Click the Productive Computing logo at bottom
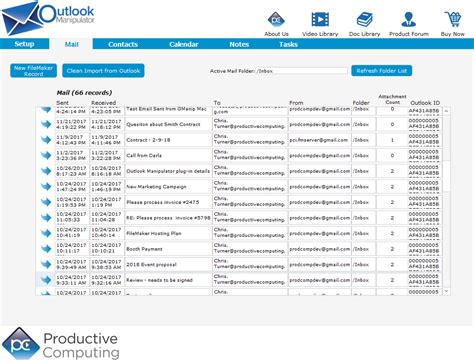 pos(60,345)
